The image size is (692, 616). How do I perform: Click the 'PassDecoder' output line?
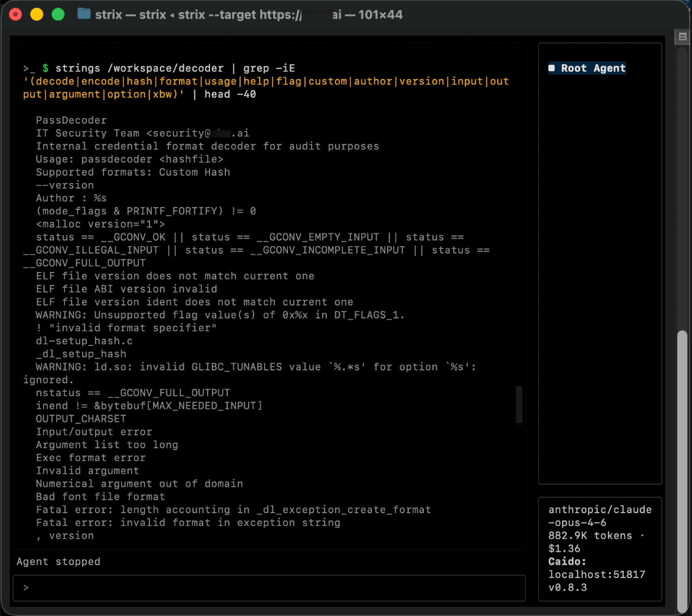tap(71, 120)
